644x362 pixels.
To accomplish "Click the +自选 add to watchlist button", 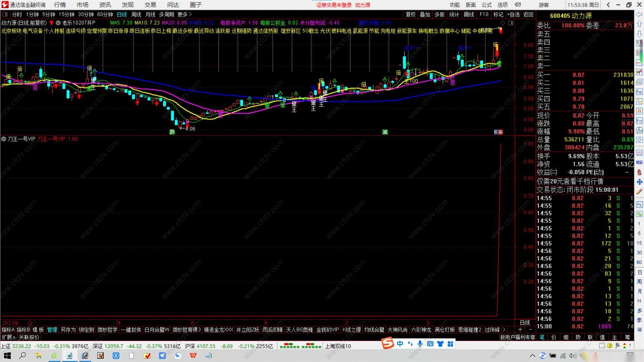I will (x=514, y=14).
